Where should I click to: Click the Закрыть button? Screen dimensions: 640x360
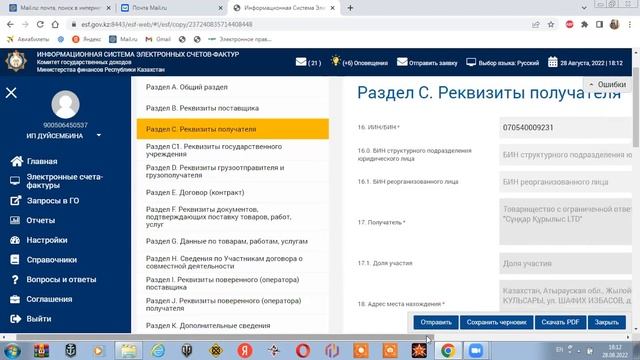(607, 322)
